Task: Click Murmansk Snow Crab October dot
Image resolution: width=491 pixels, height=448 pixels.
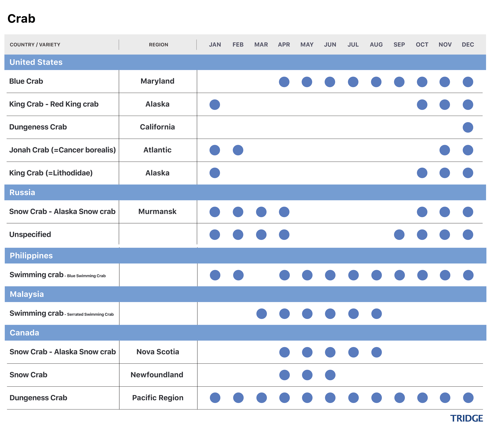Action: (422, 212)
